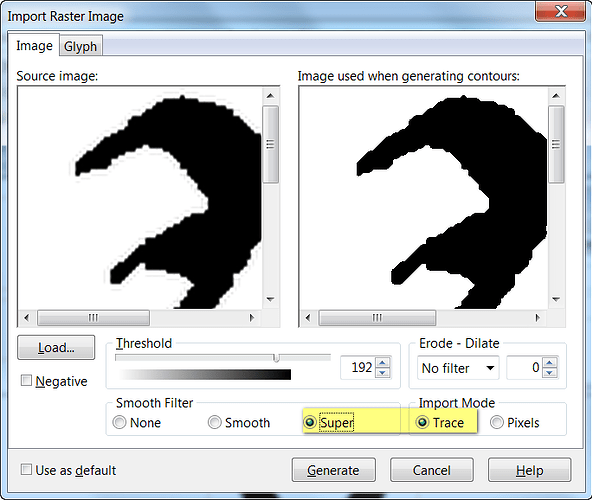Viewport: 592px width, 500px height.
Task: Click contour image scroll down arrow
Action: point(556,299)
